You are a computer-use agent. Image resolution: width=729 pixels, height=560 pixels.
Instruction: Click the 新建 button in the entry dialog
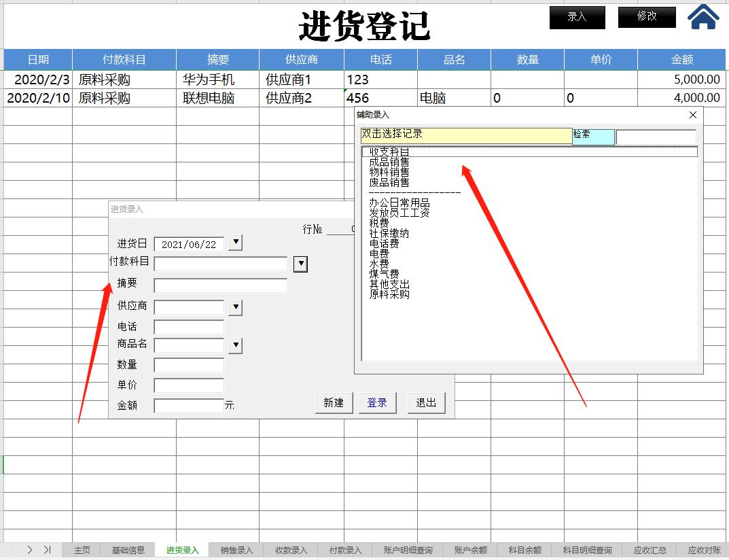point(334,402)
